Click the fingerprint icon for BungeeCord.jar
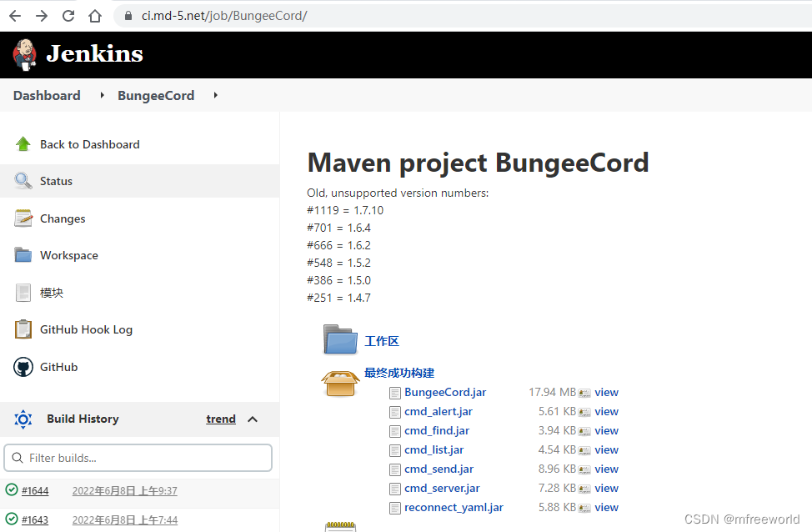The image size is (812, 532). 584,394
